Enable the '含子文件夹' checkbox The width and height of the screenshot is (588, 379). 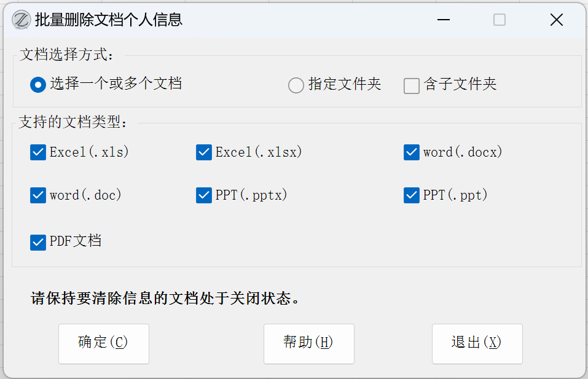[x=412, y=85]
